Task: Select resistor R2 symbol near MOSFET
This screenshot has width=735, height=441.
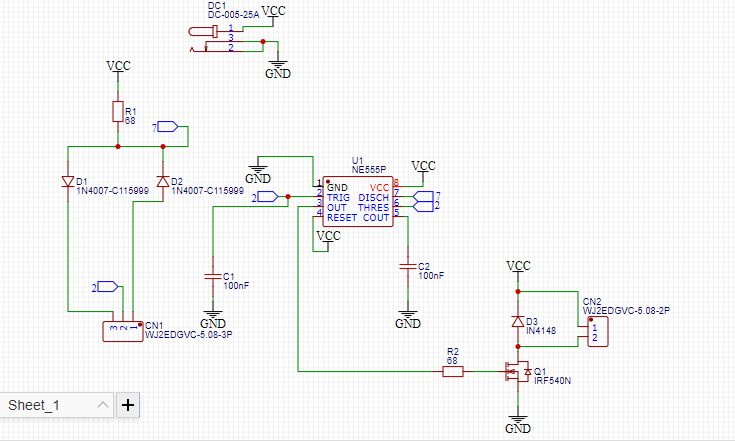Action: click(x=453, y=372)
